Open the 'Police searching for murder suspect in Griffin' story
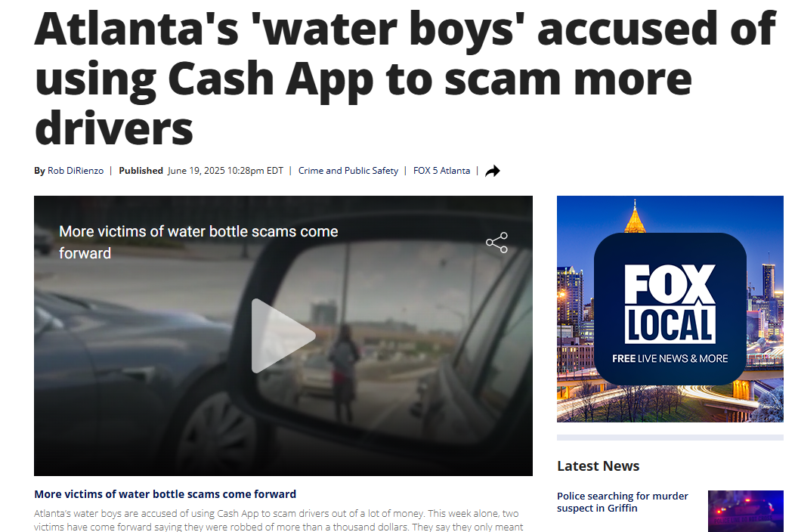 click(x=622, y=502)
